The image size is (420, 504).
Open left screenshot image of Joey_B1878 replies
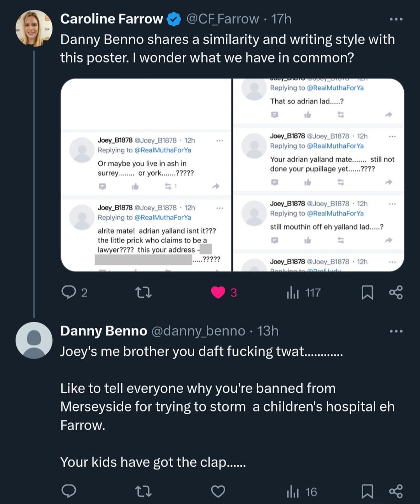pyautogui.click(x=146, y=175)
